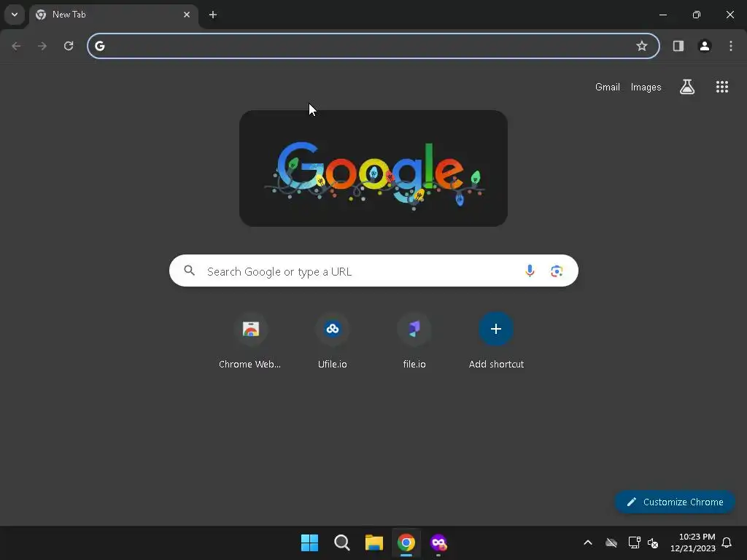Open the Google apps grid
747x560 pixels.
coord(721,87)
